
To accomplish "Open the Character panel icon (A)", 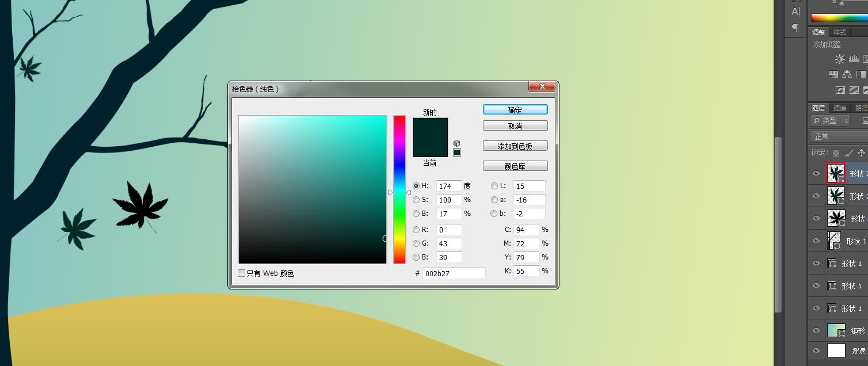I will (x=795, y=12).
